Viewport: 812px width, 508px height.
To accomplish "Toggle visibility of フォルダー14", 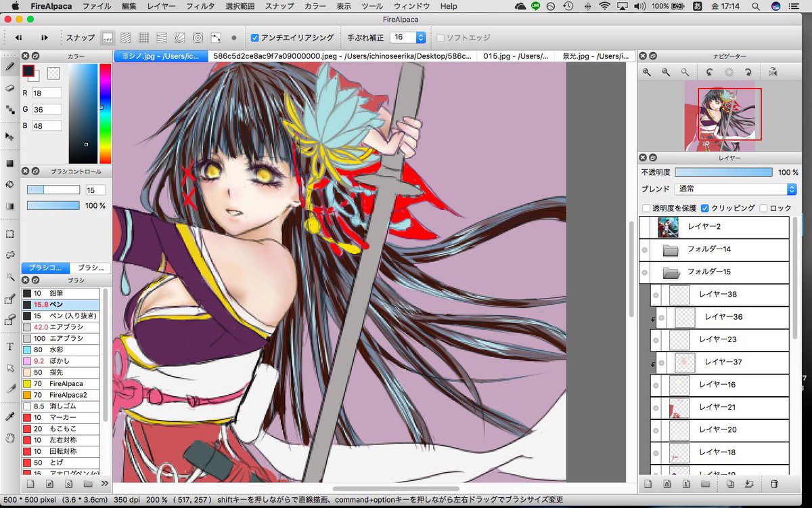I will point(645,250).
